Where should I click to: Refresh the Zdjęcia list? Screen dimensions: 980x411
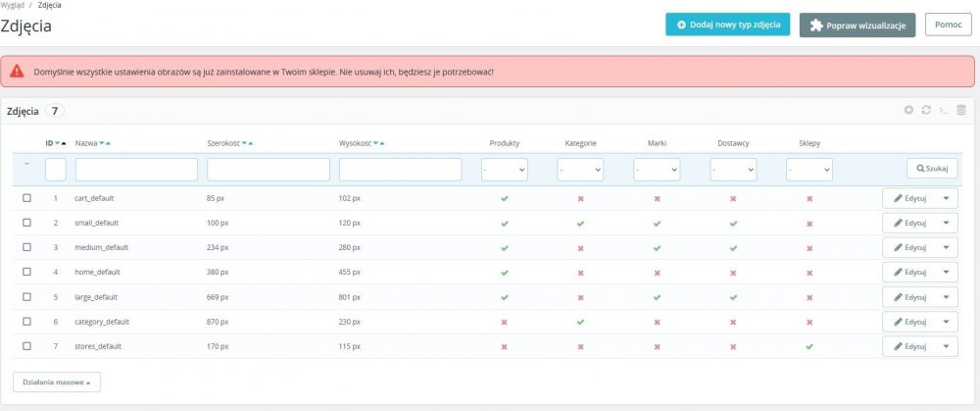[925, 110]
